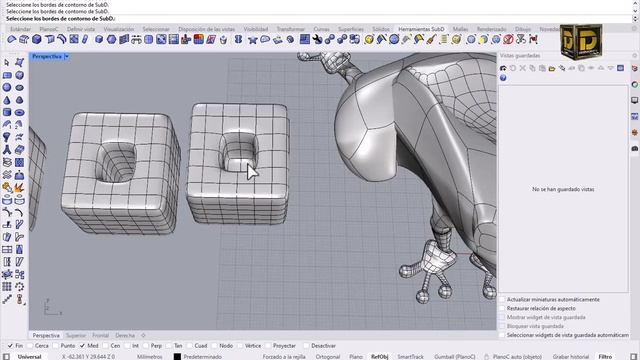Add a new viewport tab with the plus icon

tap(143, 336)
